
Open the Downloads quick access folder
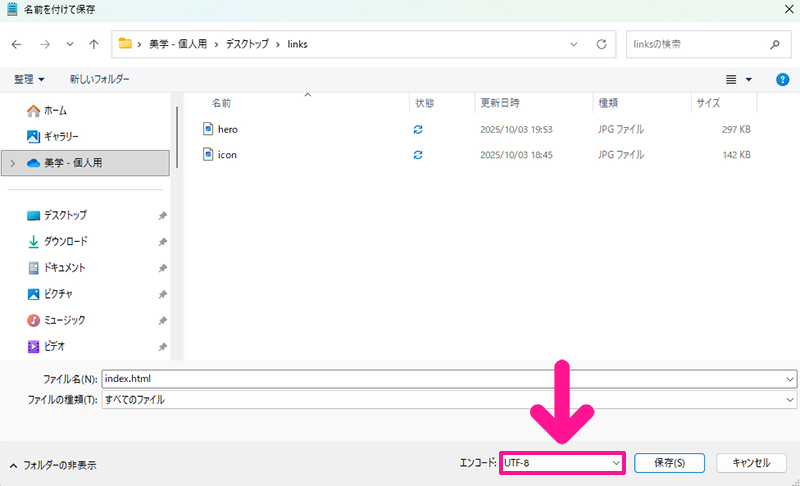tap(65, 241)
